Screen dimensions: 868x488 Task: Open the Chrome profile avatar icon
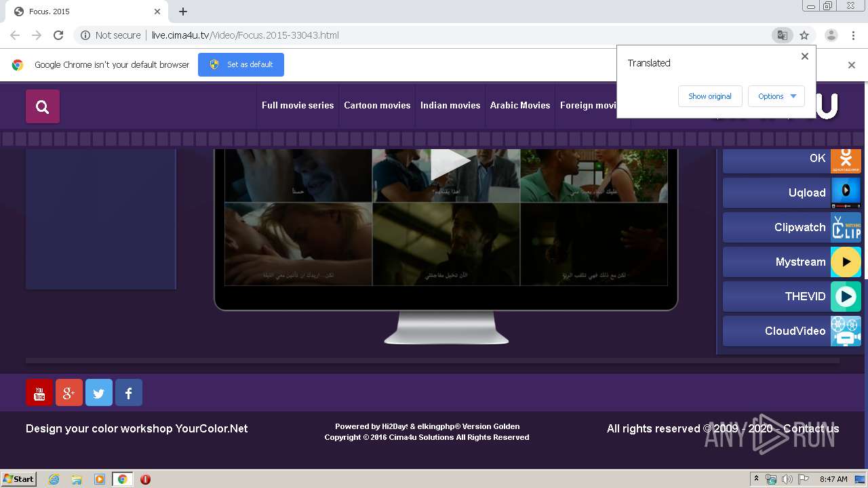(x=831, y=35)
